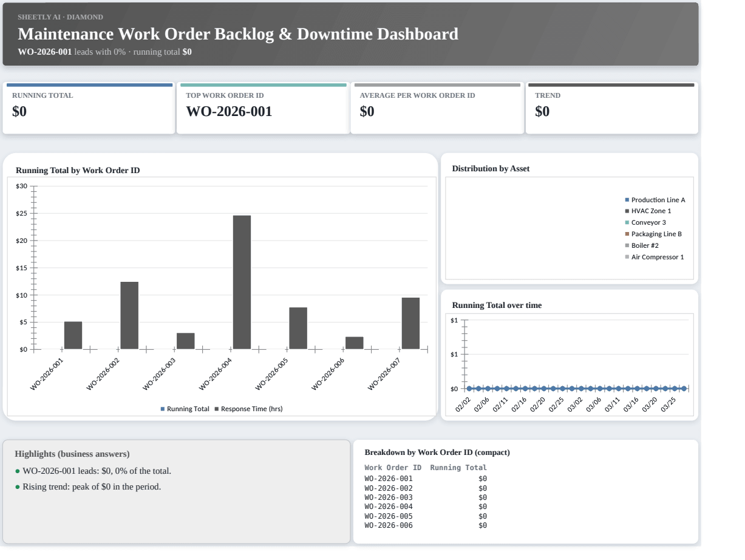The image size is (745, 560).
Task: Click the 'Rising trend' highlight bullet
Action: pos(88,487)
